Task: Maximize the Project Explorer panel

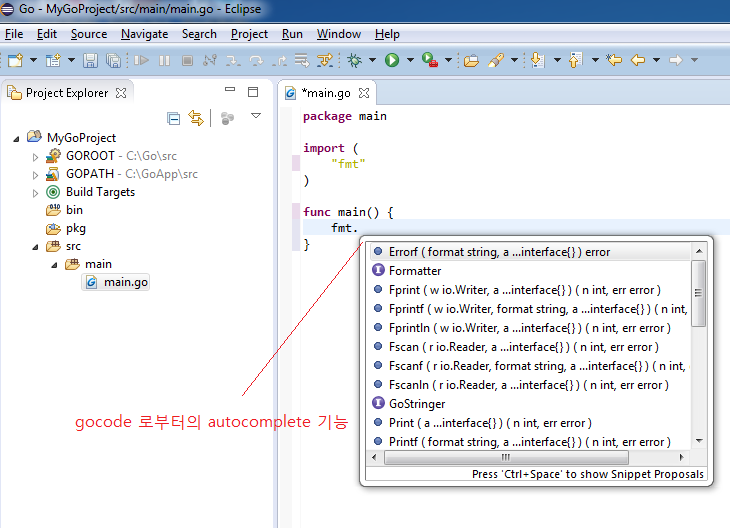Action: 253,92
